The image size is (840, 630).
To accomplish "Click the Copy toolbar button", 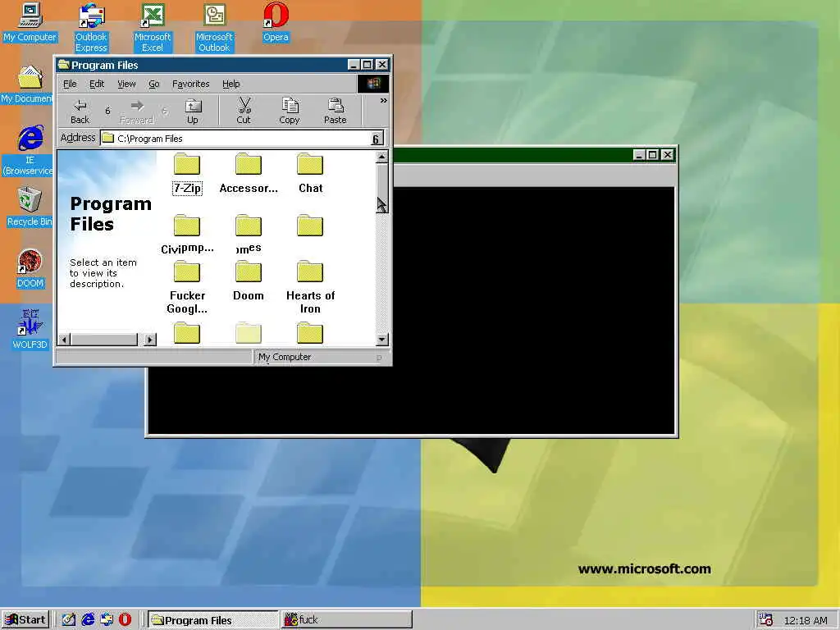I will tap(290, 112).
